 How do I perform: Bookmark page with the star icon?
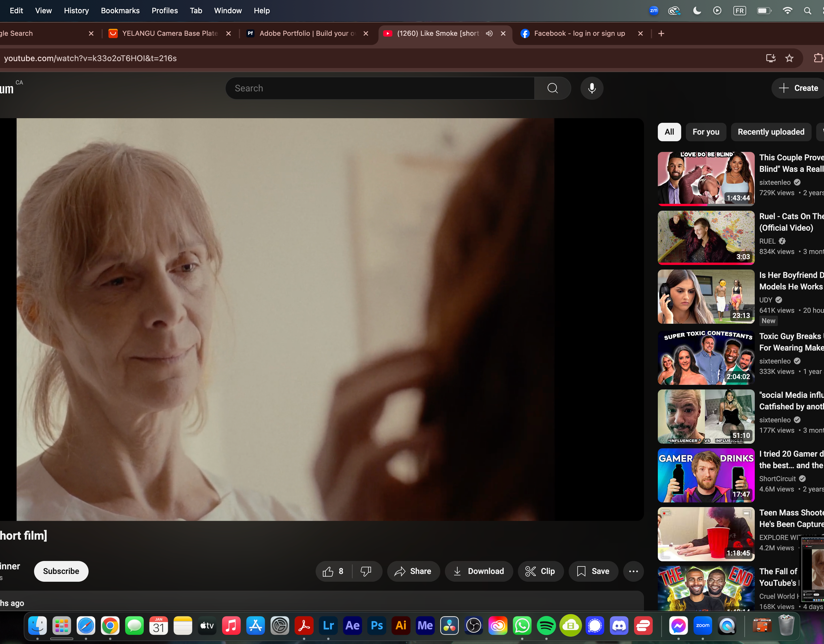pos(789,59)
